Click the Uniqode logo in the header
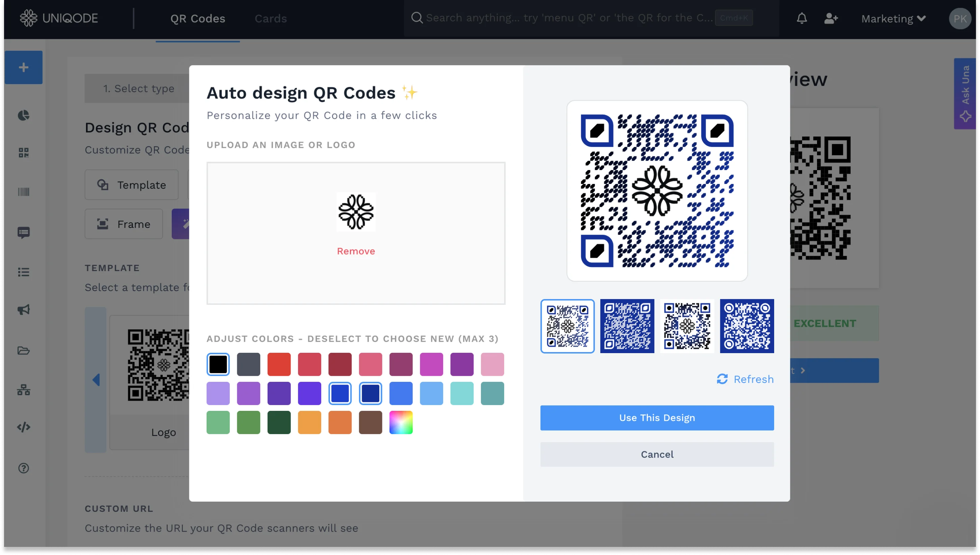This screenshot has height=555, width=980. pos(59,18)
